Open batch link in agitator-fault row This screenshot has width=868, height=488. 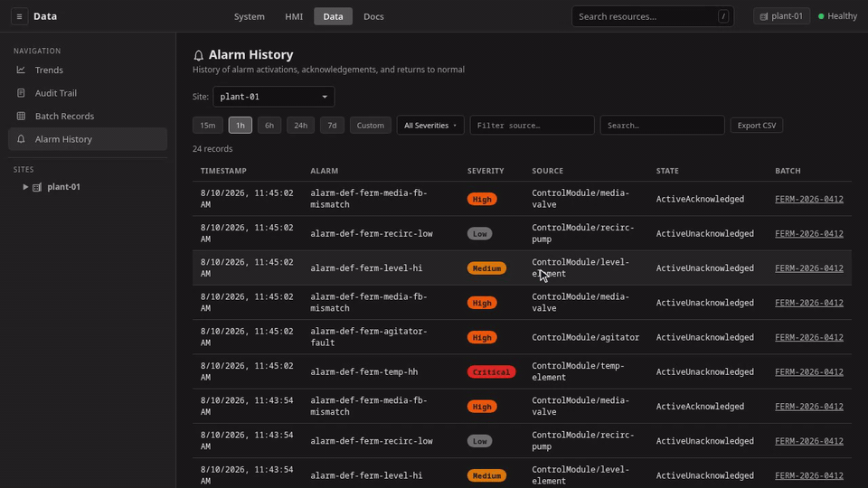click(x=808, y=337)
